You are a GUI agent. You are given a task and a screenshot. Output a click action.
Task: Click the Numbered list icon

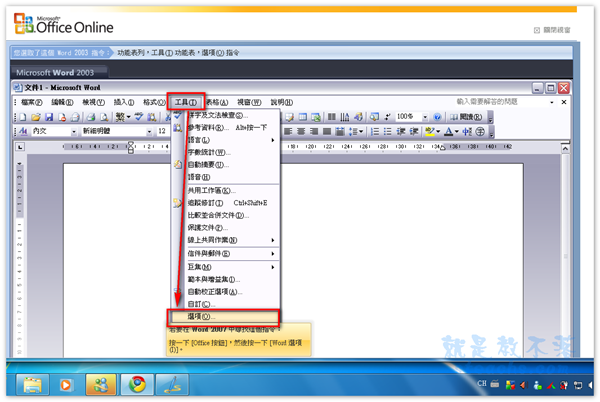[x=375, y=132]
